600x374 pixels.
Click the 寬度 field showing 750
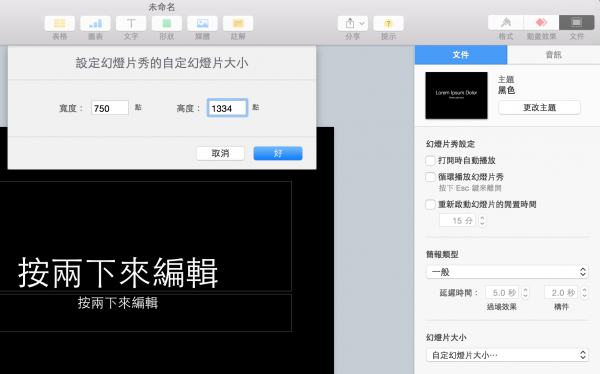[110, 108]
